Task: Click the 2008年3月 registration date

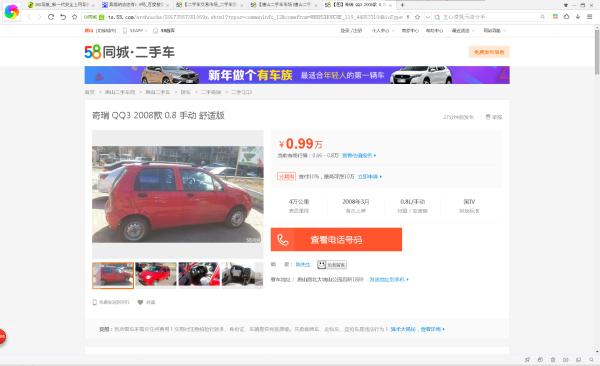Action: (355, 202)
